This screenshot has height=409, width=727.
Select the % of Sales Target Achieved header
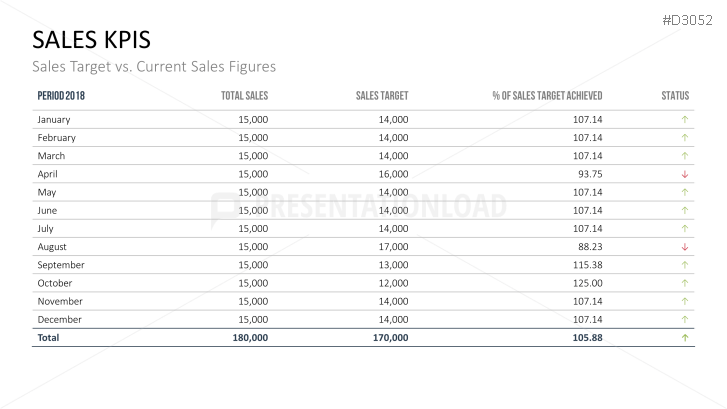click(x=547, y=96)
